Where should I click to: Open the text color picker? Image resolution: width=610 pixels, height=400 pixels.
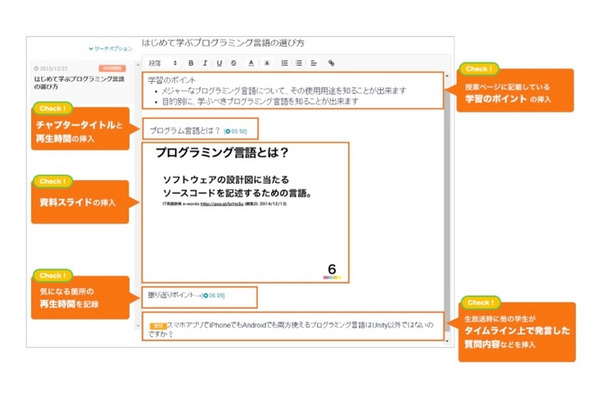click(x=251, y=63)
